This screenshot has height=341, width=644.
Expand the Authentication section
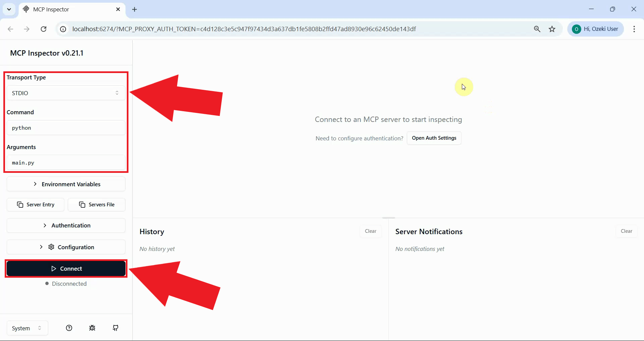click(66, 225)
